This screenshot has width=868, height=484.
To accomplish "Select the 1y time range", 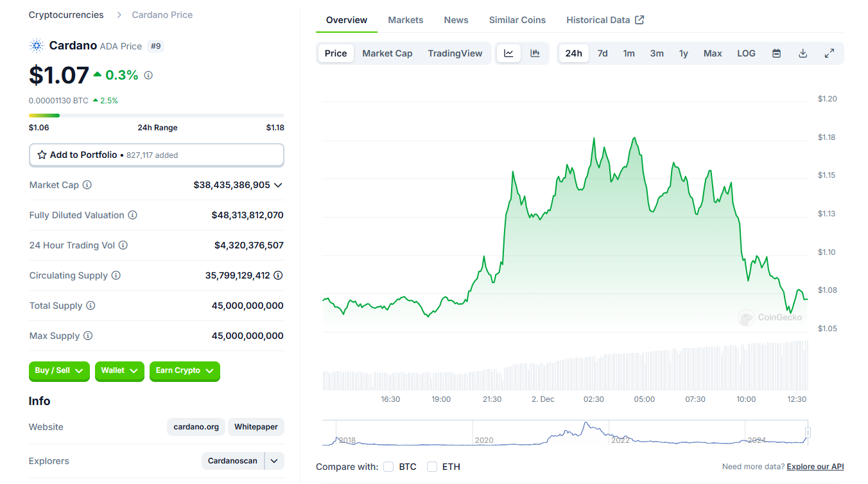I will tap(684, 53).
